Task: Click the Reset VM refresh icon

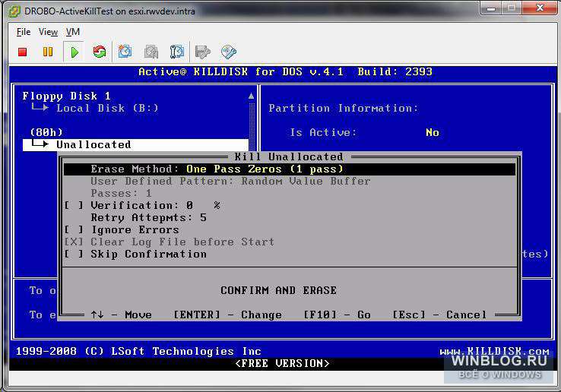Action: tap(100, 52)
